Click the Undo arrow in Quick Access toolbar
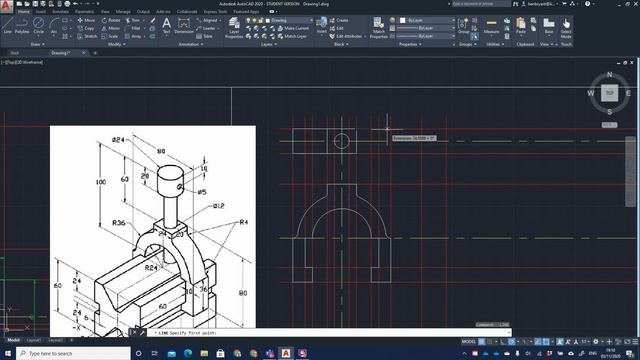This screenshot has width=640, height=360. (x=76, y=4)
